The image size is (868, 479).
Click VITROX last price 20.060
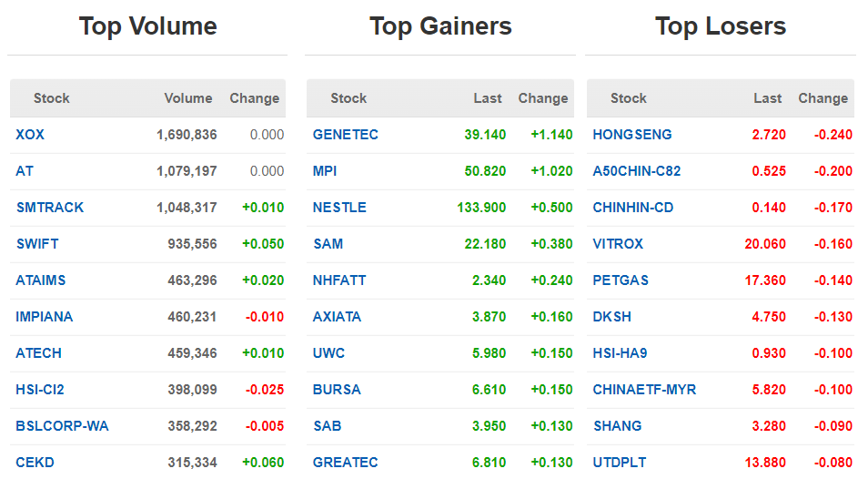pyautogui.click(x=765, y=244)
